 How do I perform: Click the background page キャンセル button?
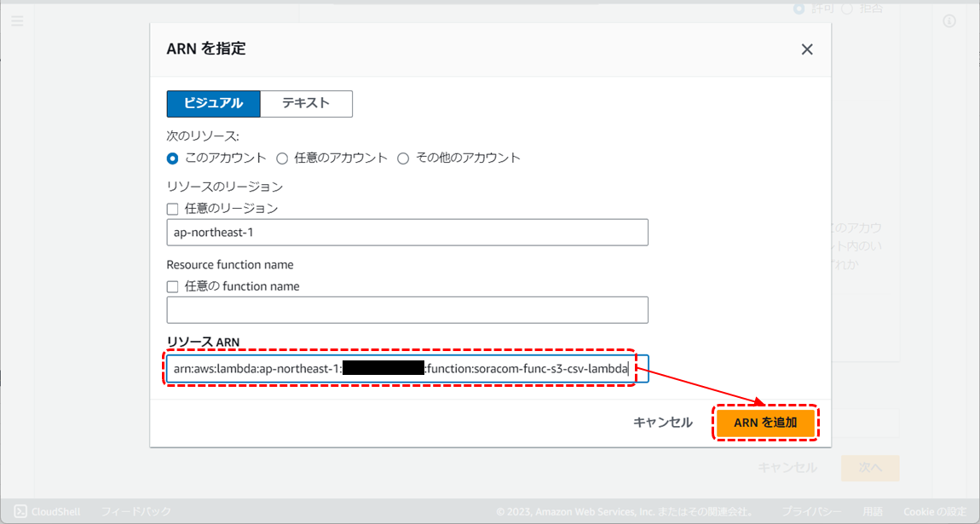[787, 468]
